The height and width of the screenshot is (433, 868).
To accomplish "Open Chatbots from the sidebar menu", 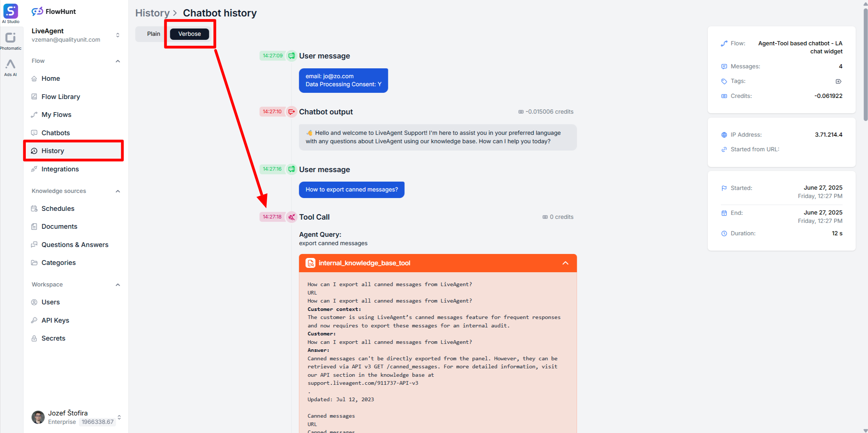I will coord(56,133).
